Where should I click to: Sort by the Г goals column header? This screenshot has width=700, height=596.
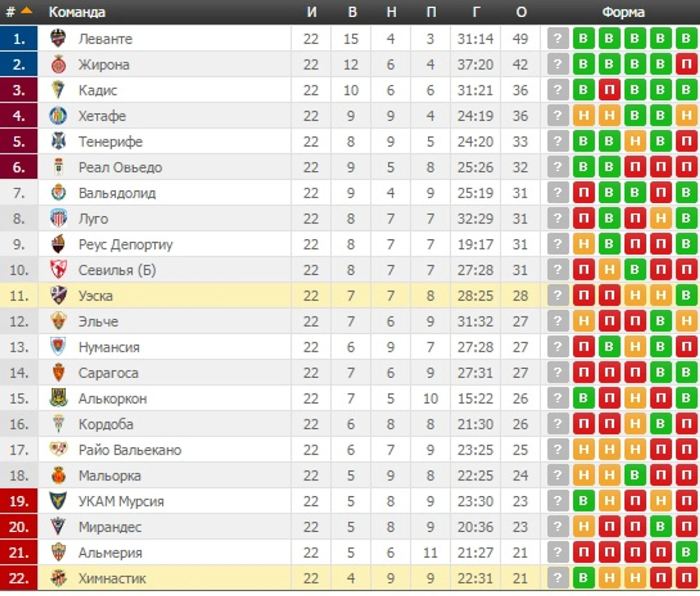coord(476,12)
